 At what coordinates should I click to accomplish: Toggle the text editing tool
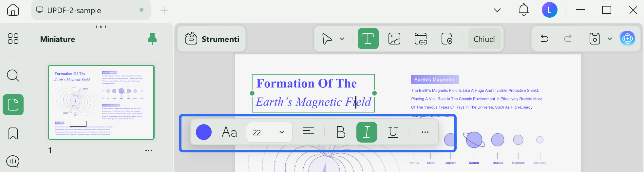coord(368,39)
